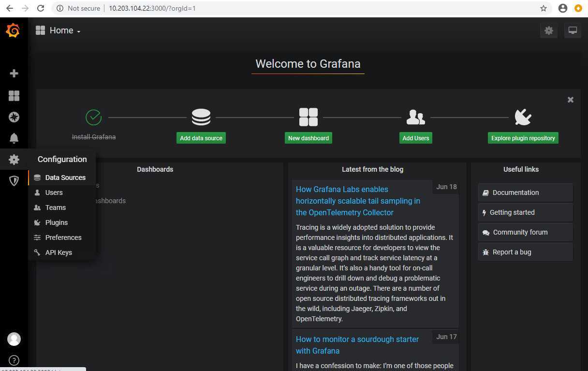Click the Jun 17 blog date
Screen dimensions: 588x371
(x=446, y=337)
